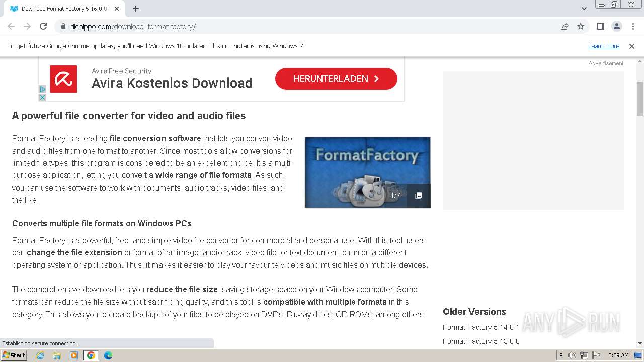Open the Windows Start menu
The height and width of the screenshot is (362, 644).
(x=14, y=355)
